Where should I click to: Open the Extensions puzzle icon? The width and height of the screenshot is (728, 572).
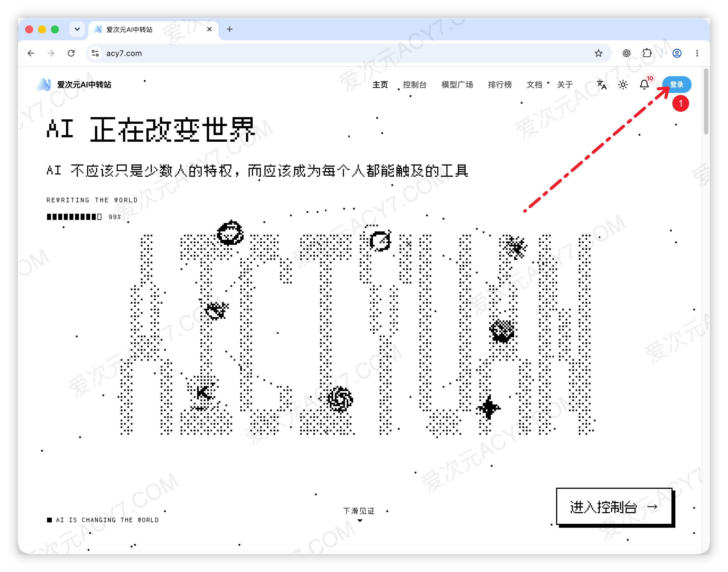647,53
